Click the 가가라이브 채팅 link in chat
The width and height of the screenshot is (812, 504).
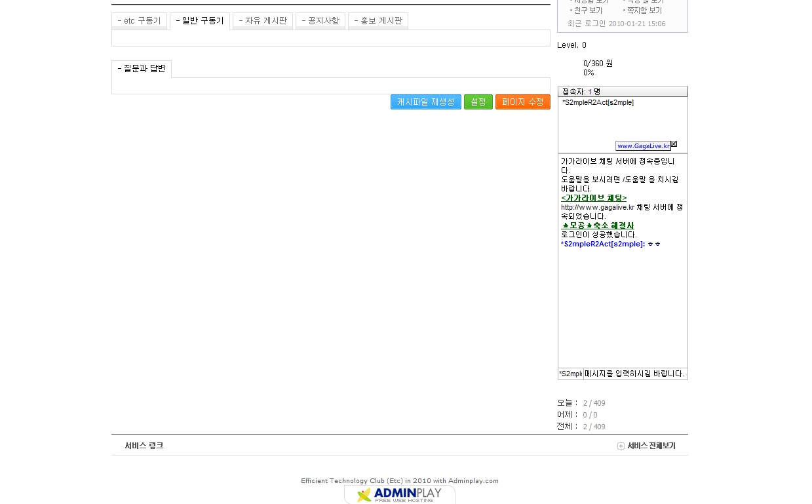pyautogui.click(x=594, y=198)
